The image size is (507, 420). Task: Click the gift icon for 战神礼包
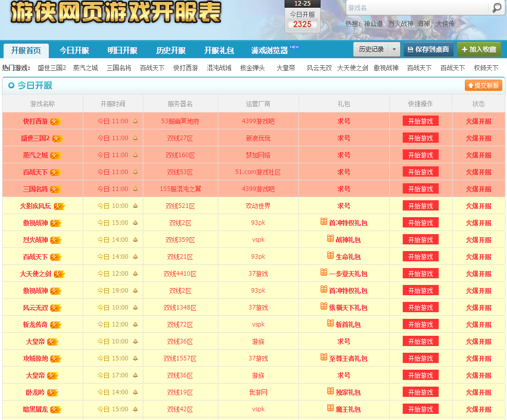coord(330,239)
